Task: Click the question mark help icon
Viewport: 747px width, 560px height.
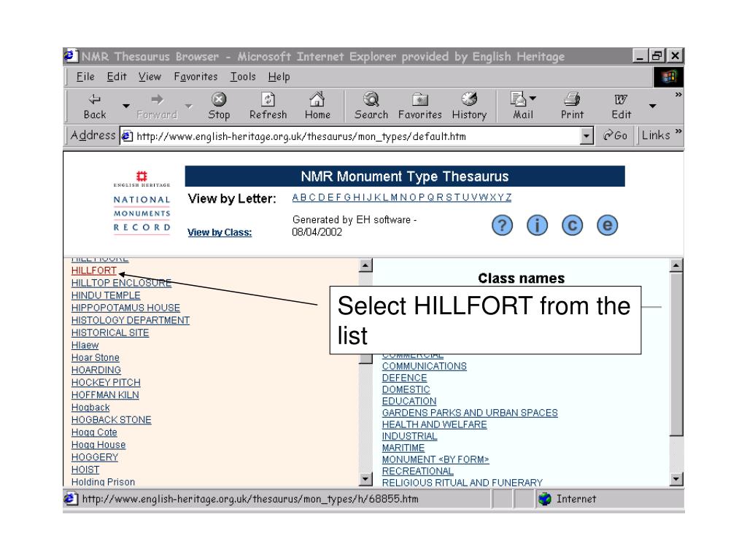Action: coord(502,225)
